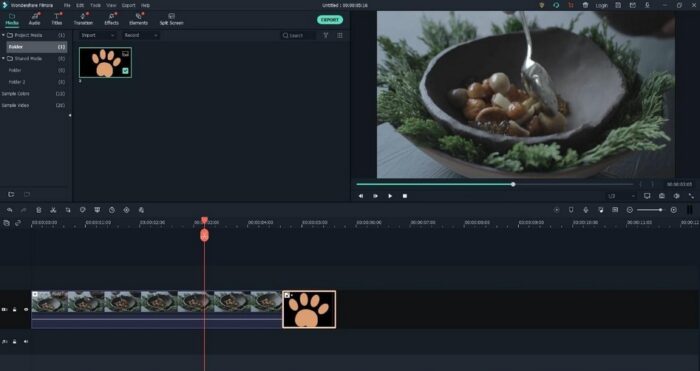700x371 pixels.
Task: Click the voiceover microphone icon above timeline
Action: tap(586, 210)
